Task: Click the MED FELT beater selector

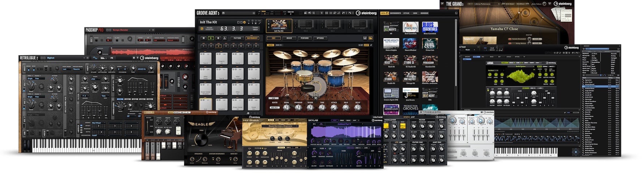Action: pyautogui.click(x=275, y=107)
